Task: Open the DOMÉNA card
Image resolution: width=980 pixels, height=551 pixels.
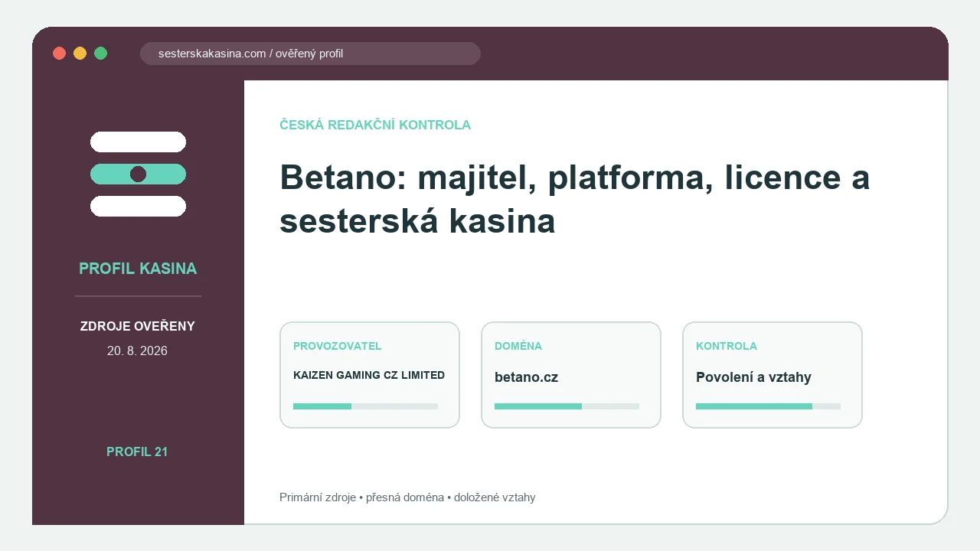Action: [x=571, y=375]
